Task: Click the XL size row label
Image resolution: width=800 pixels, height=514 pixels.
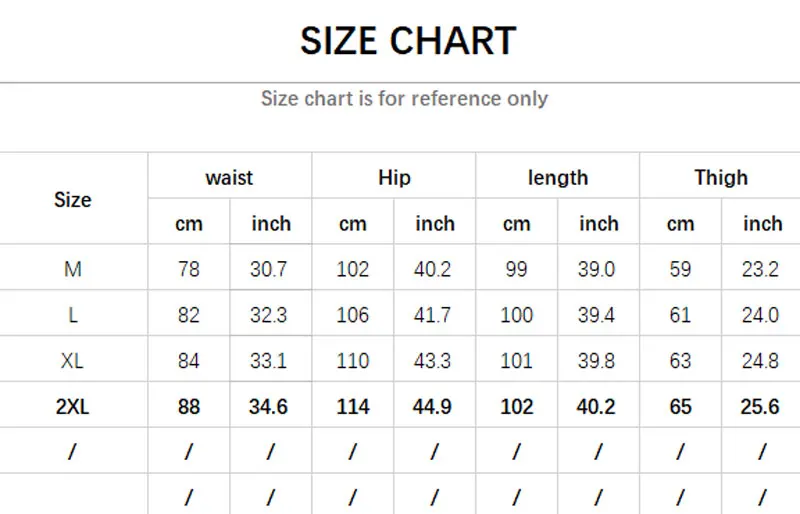Action: (73, 361)
